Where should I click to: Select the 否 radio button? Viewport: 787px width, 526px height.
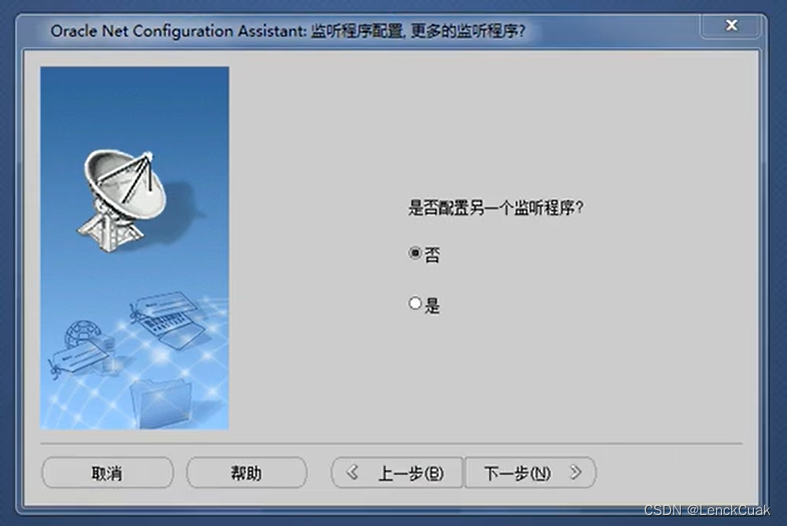[x=415, y=253]
